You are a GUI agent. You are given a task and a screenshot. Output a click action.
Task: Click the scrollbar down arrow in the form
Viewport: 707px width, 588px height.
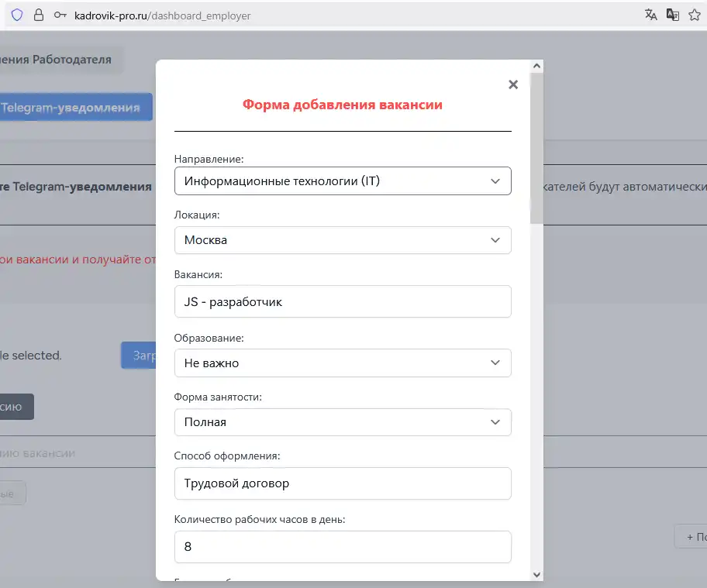[536, 574]
